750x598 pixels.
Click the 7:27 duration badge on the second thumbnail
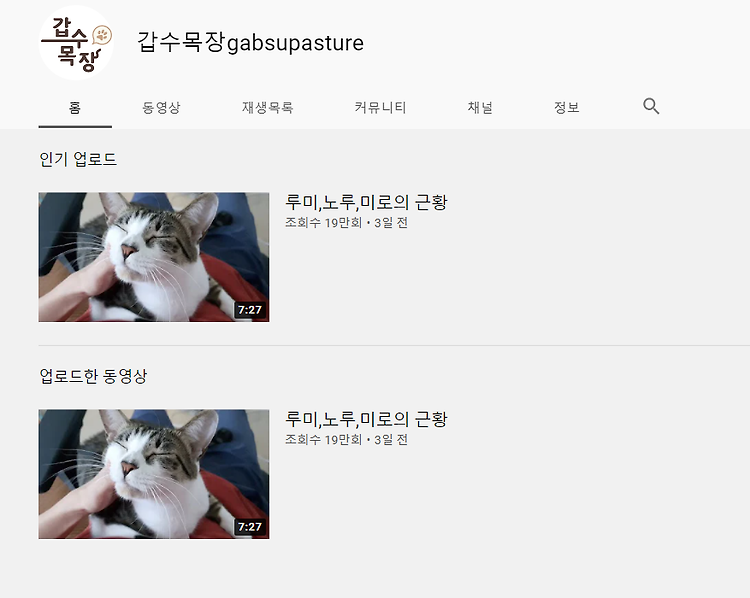tap(250, 527)
